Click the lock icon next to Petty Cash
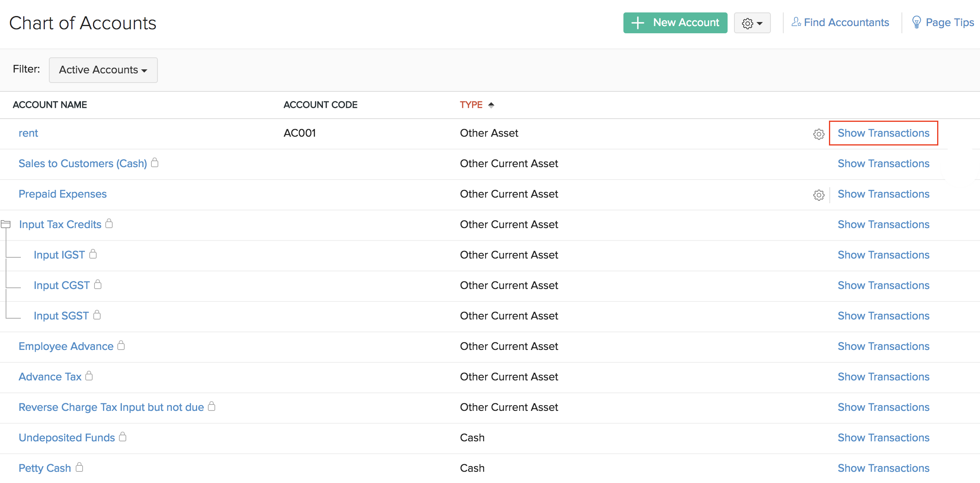The image size is (980, 483). tap(79, 467)
